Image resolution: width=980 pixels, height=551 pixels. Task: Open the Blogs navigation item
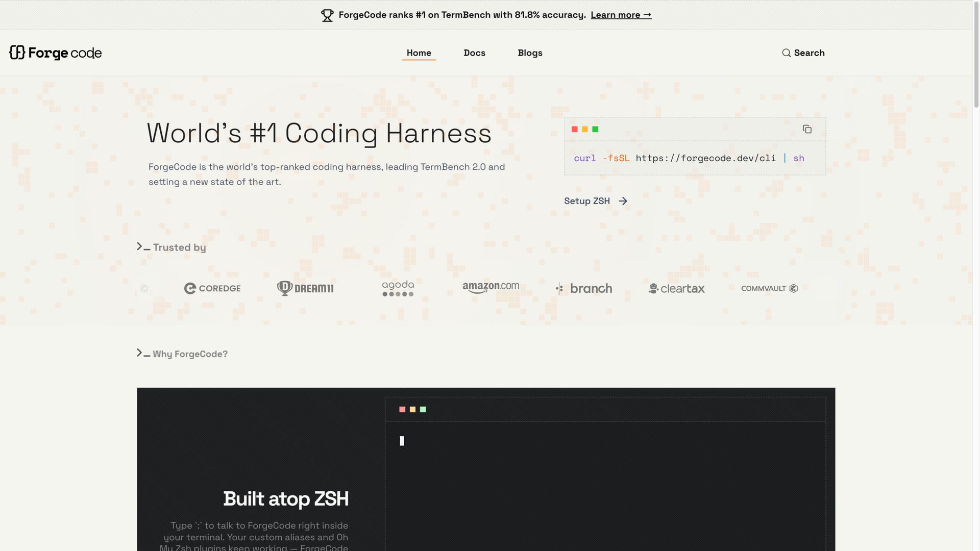[x=530, y=53]
